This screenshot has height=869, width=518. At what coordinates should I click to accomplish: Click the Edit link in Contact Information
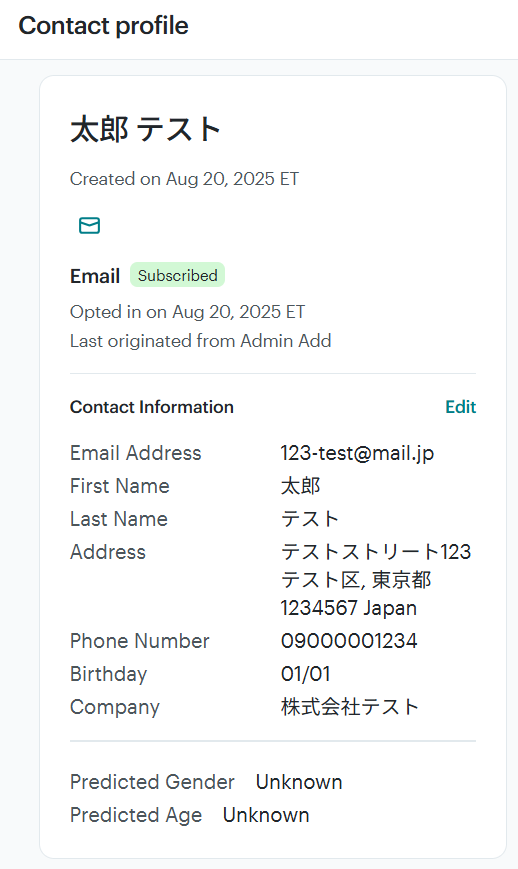point(460,407)
